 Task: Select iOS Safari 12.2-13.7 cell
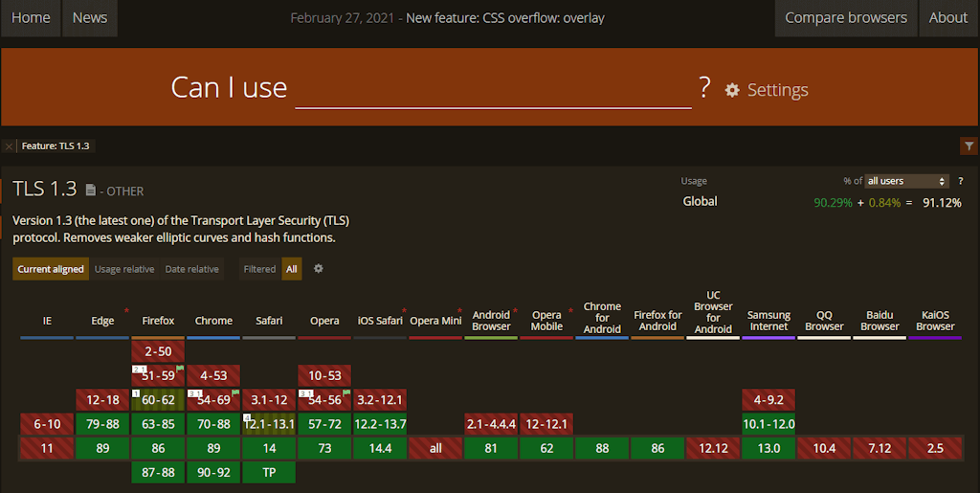click(380, 424)
